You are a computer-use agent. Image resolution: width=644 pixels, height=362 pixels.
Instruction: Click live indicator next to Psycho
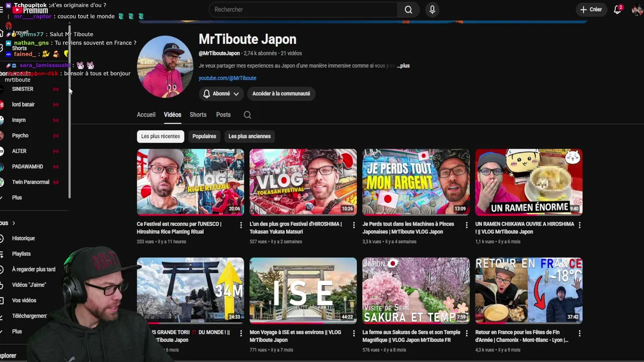56,136
